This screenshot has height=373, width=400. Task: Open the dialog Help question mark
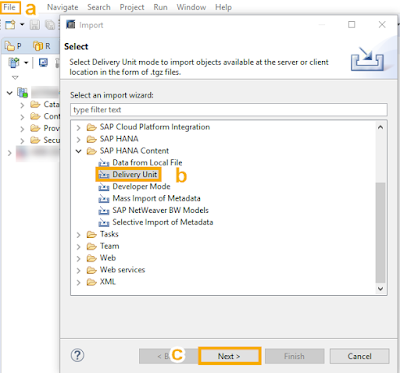pos(77,355)
